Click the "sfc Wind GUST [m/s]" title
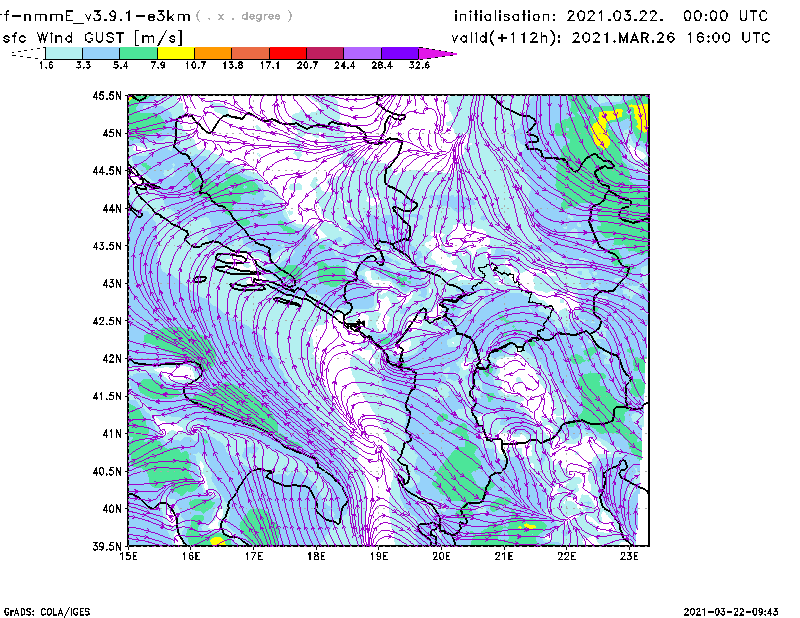The width and height of the screenshot is (800, 618). point(92,38)
